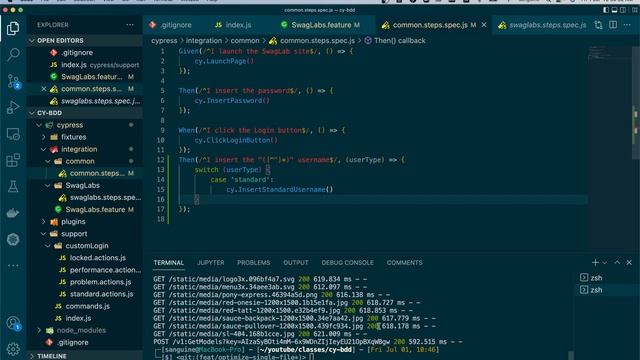Open editor more actions ellipsis
This screenshot has height=360, width=640.
[627, 25]
